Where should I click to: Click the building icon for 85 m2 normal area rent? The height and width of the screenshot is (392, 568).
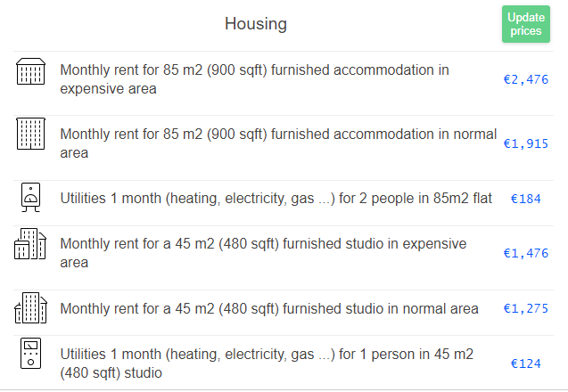31,135
